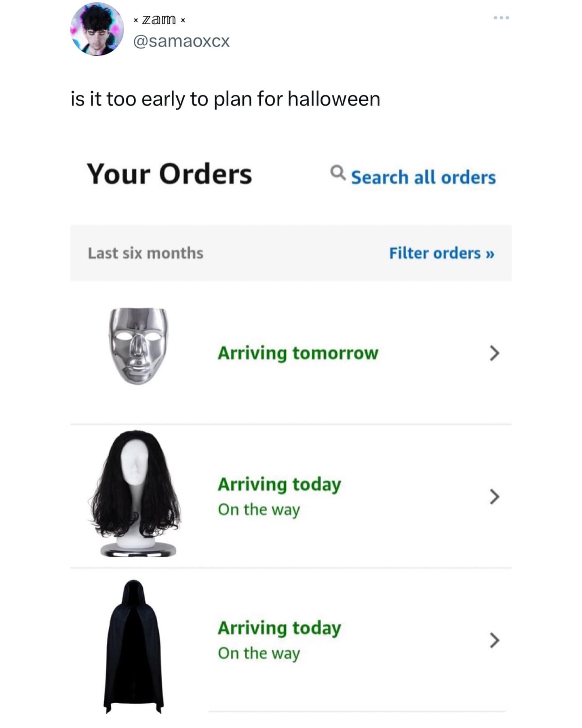Open the black hooded cloak image
The image size is (582, 728).
[x=134, y=646]
